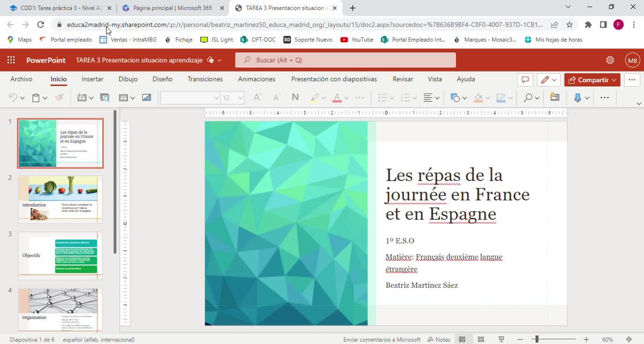Open the Compartir dropdown button
Image resolution: width=644 pixels, height=344 pixels.
click(592, 80)
